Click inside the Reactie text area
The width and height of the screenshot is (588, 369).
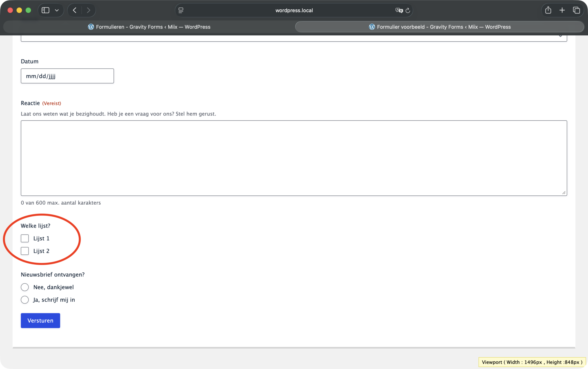[x=294, y=158]
